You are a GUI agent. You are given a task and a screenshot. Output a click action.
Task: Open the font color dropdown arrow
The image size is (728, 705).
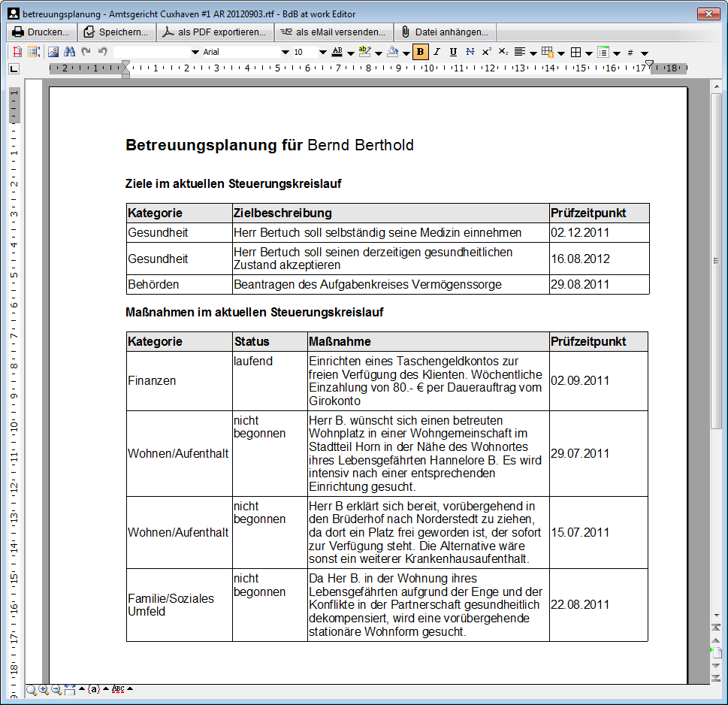click(351, 53)
